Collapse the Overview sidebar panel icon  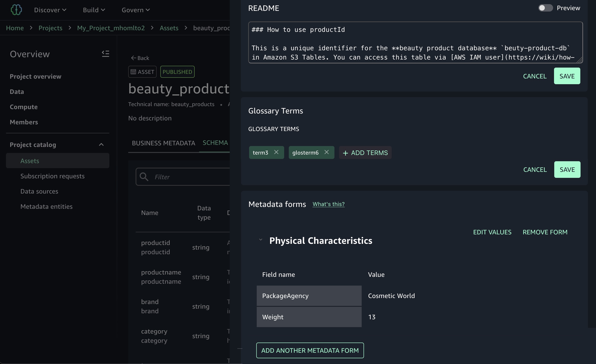point(105,54)
